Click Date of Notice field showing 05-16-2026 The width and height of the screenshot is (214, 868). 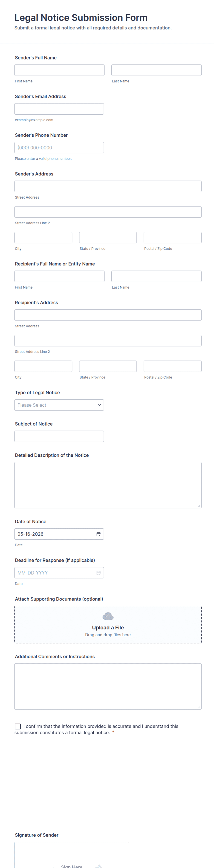pyautogui.click(x=59, y=534)
